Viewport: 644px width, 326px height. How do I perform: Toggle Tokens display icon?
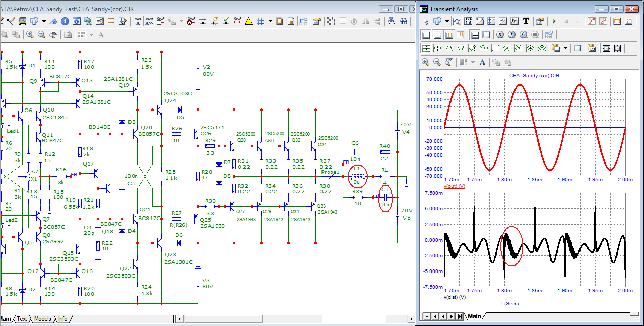tap(603, 21)
